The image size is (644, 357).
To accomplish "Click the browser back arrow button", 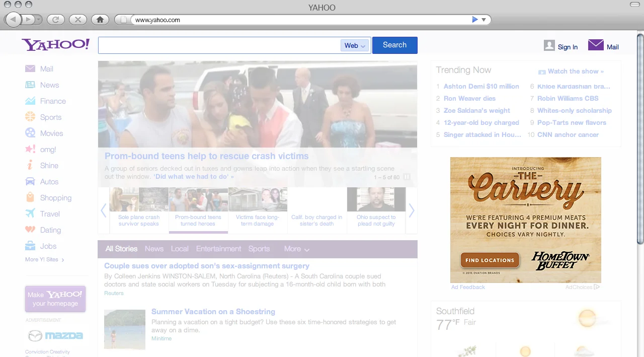I will coord(13,20).
